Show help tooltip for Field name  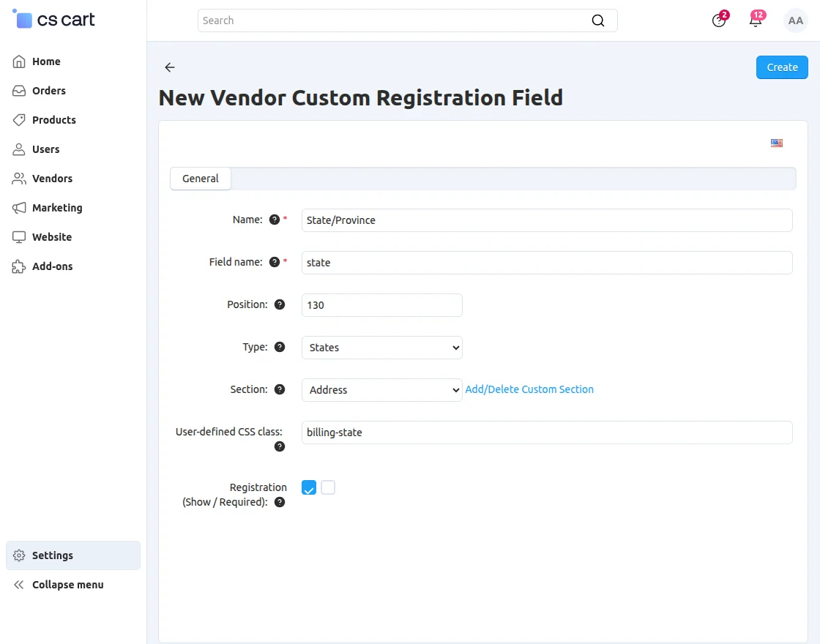tap(274, 262)
